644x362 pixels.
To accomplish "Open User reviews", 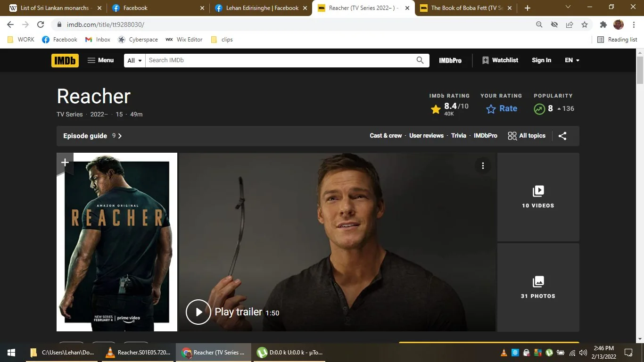I will [x=426, y=136].
